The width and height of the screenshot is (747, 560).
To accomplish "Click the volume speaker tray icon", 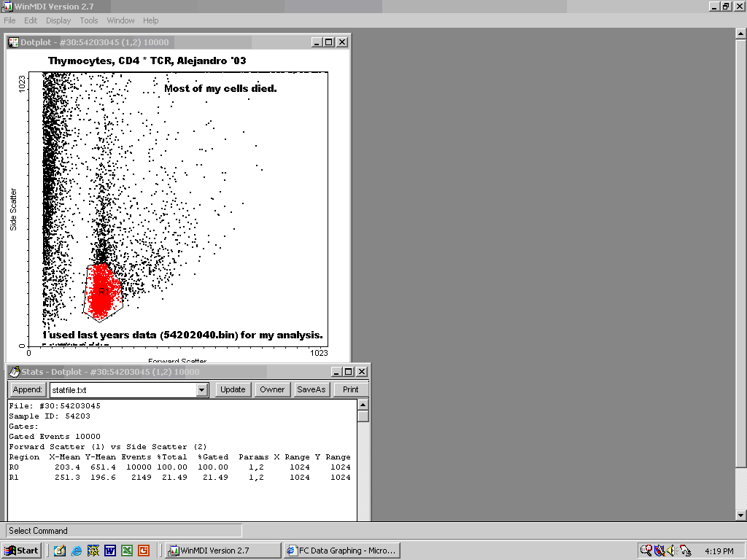I will pyautogui.click(x=671, y=551).
